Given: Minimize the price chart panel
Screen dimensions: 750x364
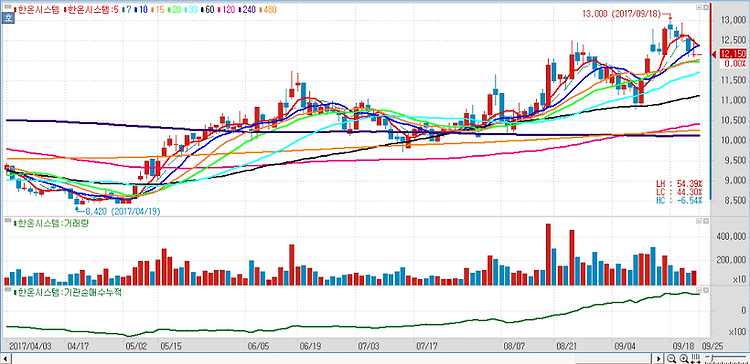Looking at the screenshot, I should (x=699, y=8).
